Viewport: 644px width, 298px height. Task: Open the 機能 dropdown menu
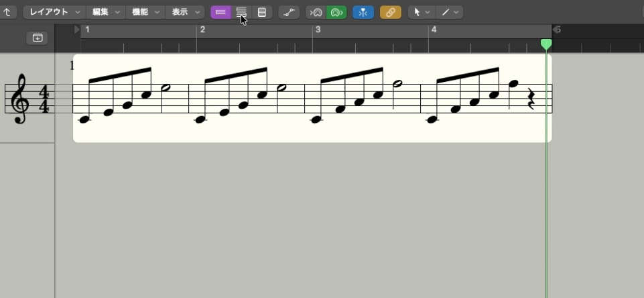point(145,12)
